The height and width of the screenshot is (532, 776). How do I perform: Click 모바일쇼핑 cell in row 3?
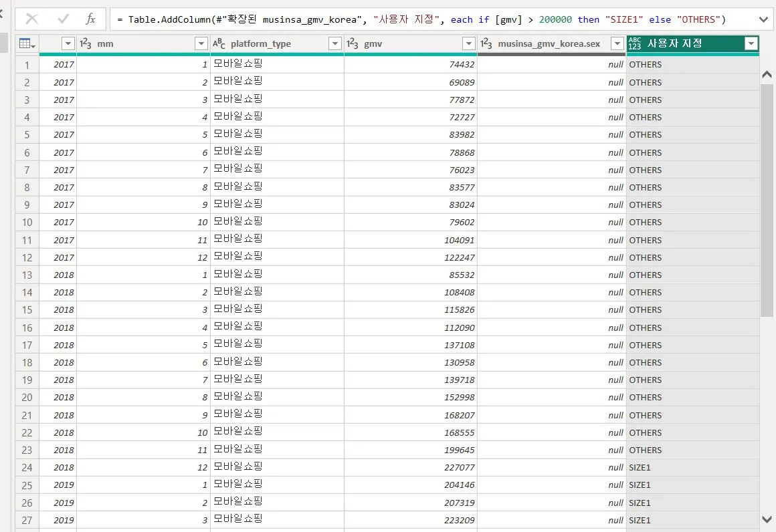coord(277,100)
